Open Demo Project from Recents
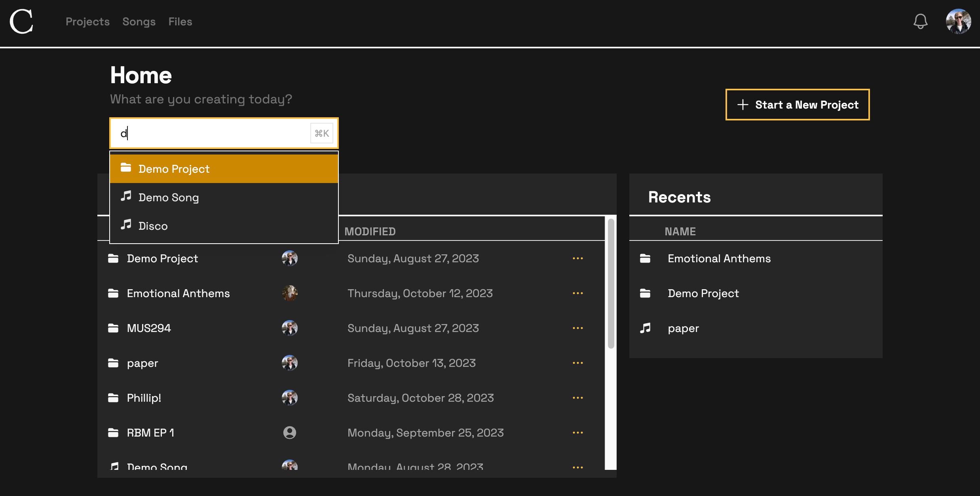The height and width of the screenshot is (496, 980). pos(703,293)
